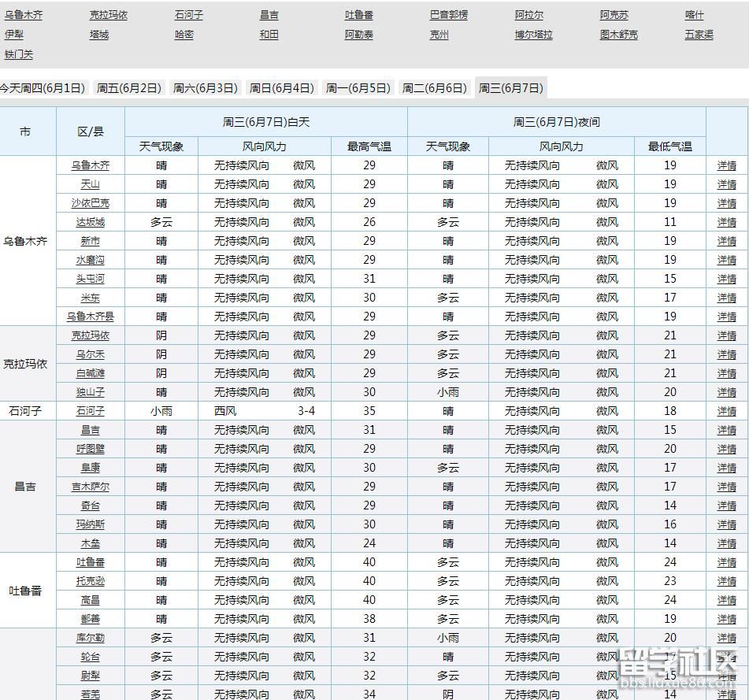Open the 喀什 city weather link

point(695,14)
